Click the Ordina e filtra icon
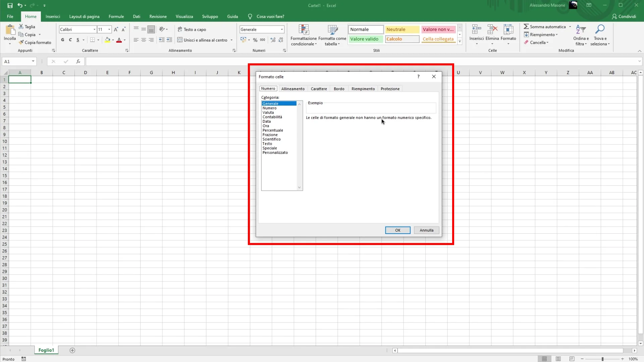 tap(581, 30)
